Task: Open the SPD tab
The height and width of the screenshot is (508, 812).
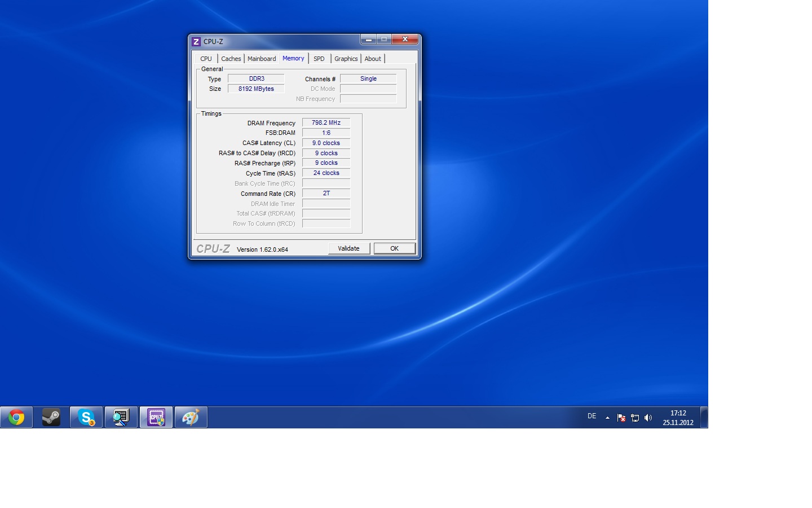Action: click(319, 59)
